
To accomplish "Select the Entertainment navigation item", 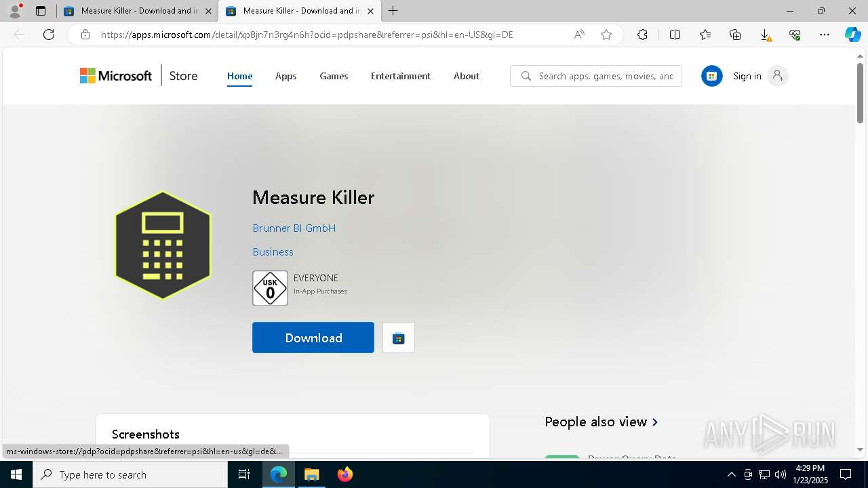I will click(401, 76).
